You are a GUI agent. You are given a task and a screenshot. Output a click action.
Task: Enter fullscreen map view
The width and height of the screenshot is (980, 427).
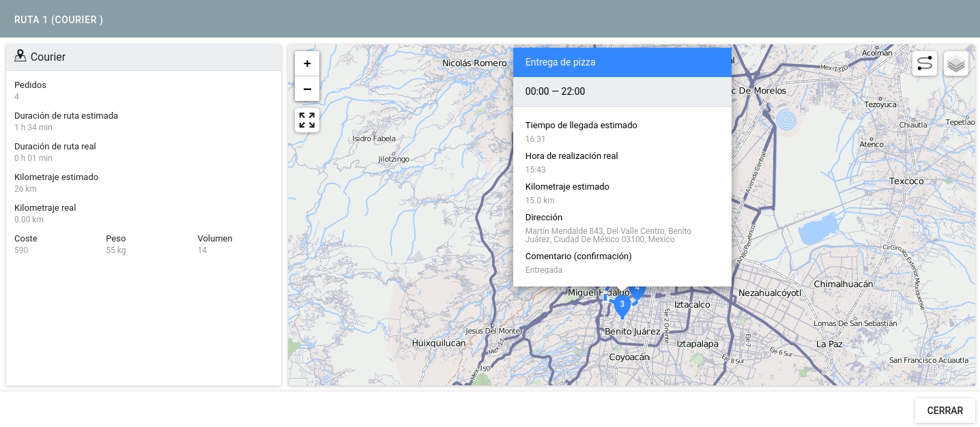click(307, 120)
